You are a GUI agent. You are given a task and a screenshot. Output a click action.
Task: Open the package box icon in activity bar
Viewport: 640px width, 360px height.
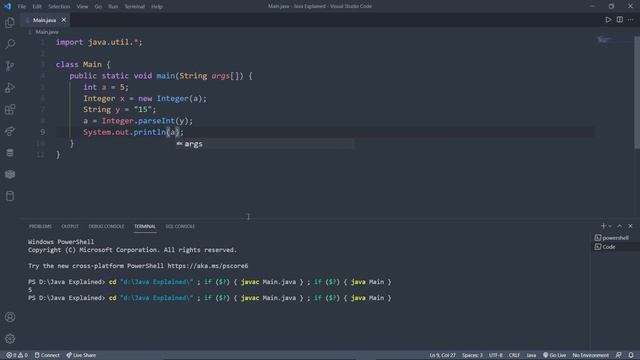10,174
